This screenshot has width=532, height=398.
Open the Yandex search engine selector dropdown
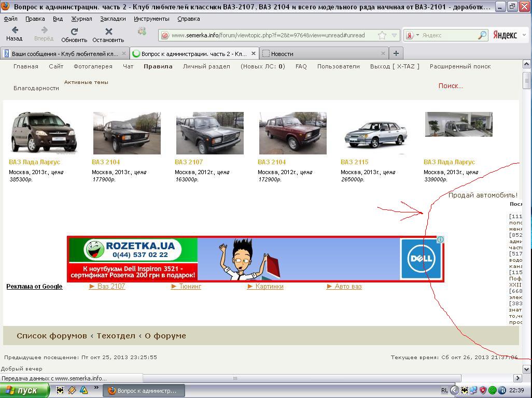413,35
